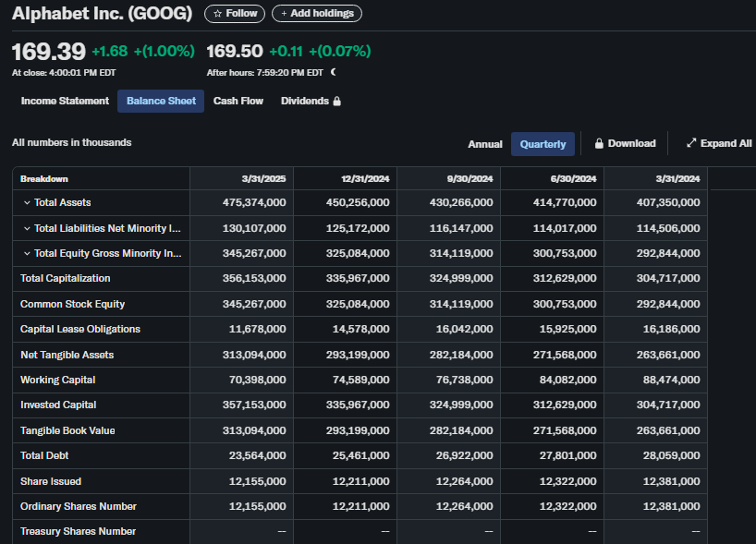This screenshot has width=756, height=544.
Task: Click Total Liabilities value 116,147,000
Action: point(461,228)
